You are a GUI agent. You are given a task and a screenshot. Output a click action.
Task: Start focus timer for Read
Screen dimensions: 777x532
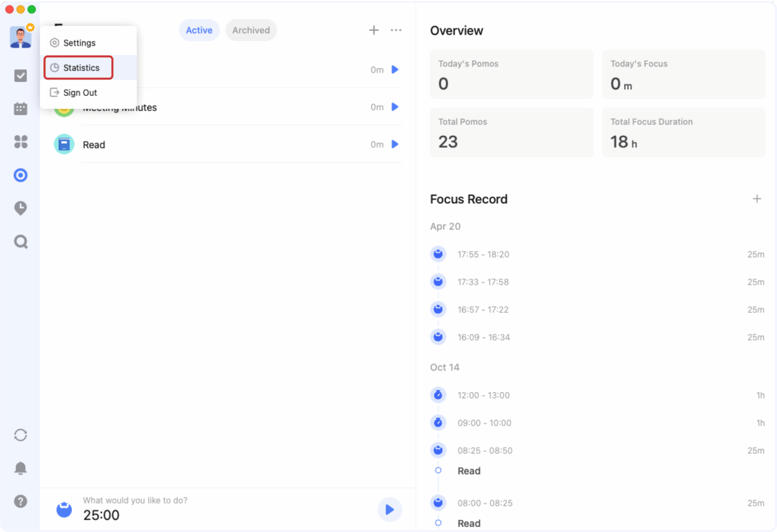point(395,144)
